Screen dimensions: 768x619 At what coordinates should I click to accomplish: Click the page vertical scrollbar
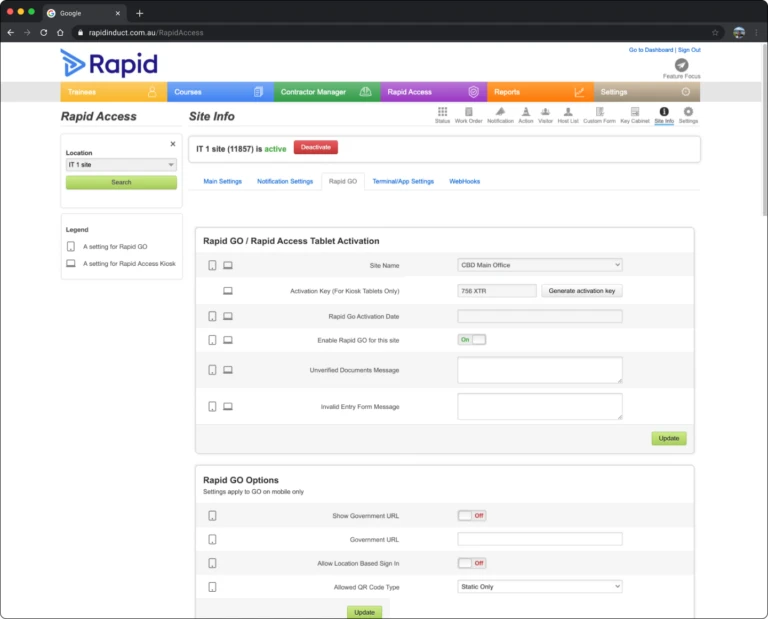[x=764, y=130]
